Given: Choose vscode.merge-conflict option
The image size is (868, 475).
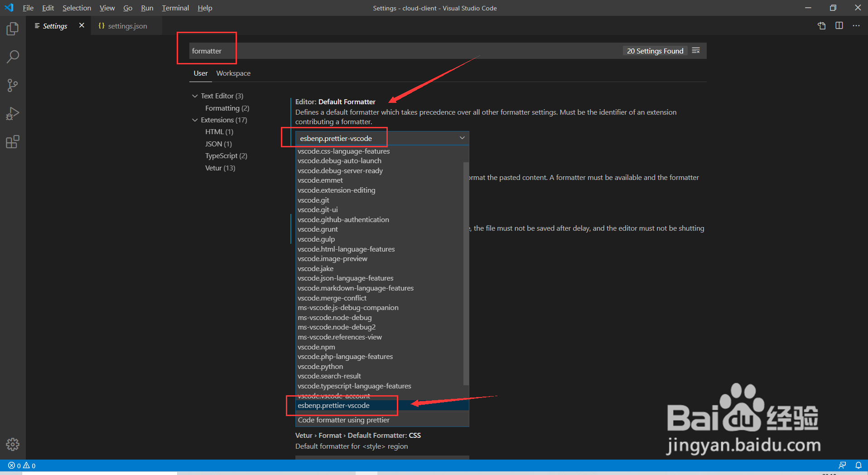Looking at the screenshot, I should [380, 298].
